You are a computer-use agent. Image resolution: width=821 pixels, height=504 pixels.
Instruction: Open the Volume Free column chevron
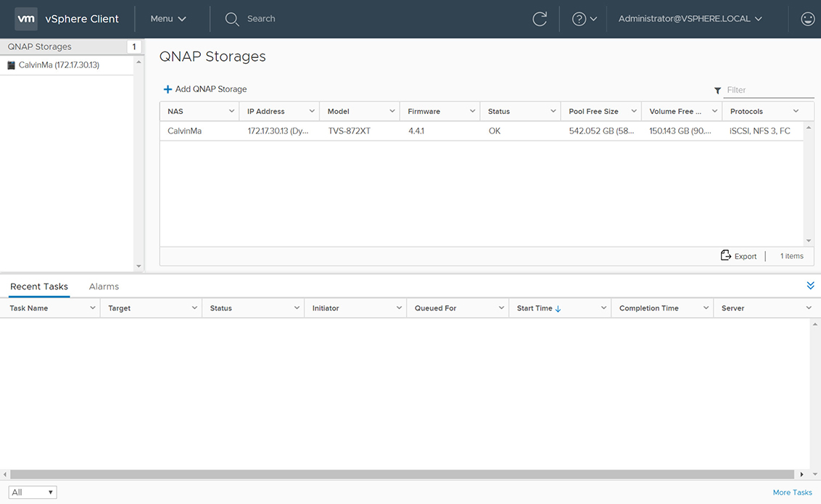coord(714,111)
